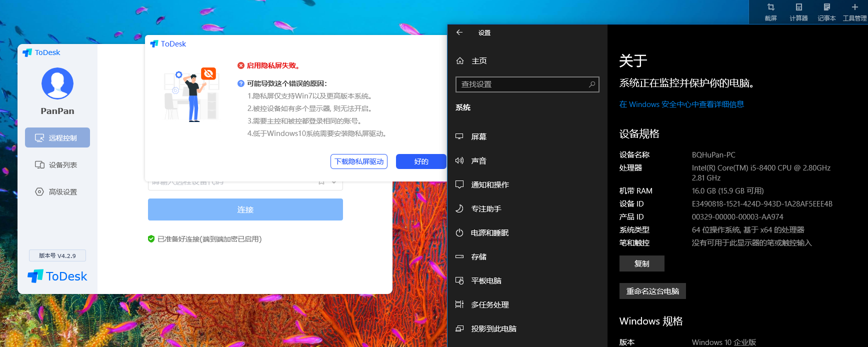This screenshot has height=347, width=868.
Task: Click the privacy screen illustration in dialog
Action: click(x=191, y=94)
